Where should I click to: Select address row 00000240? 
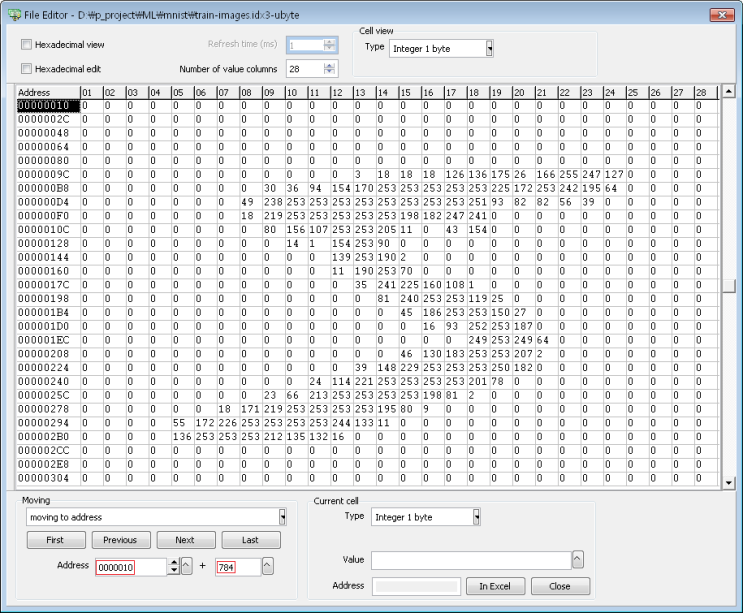pos(48,381)
